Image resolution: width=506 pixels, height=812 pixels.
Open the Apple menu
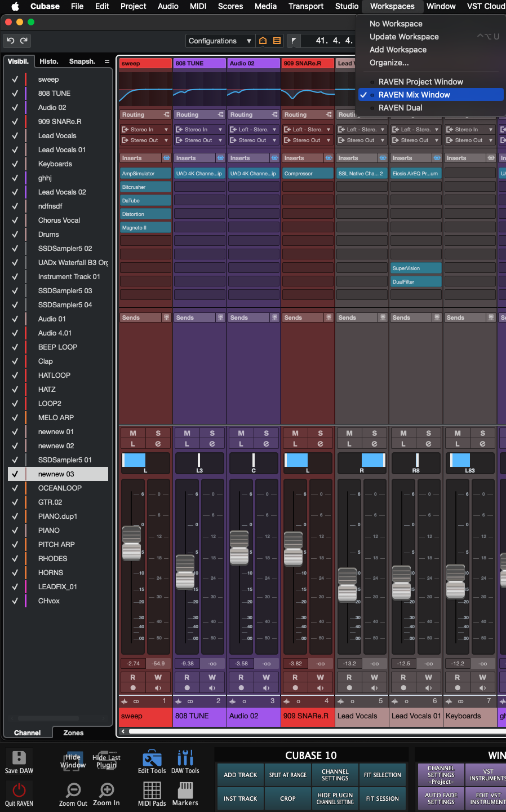pos(15,6)
